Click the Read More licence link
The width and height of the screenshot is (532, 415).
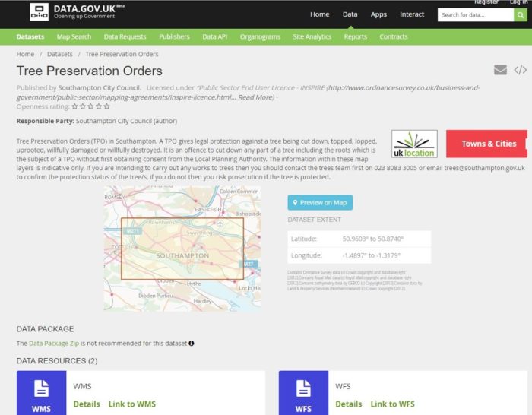point(255,97)
